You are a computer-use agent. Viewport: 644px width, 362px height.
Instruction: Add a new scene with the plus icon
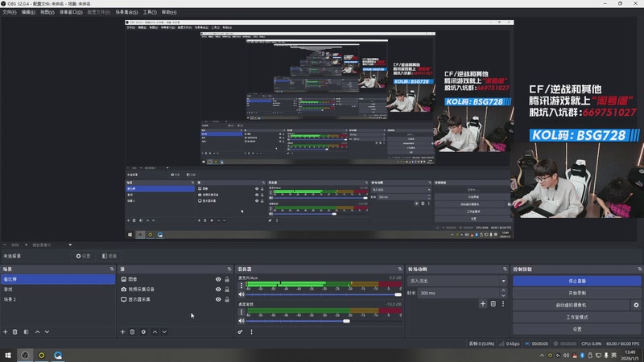point(6,331)
